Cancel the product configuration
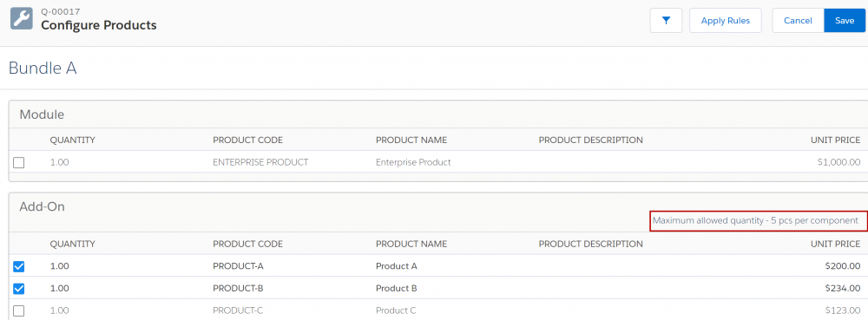The image size is (868, 320). (x=798, y=21)
